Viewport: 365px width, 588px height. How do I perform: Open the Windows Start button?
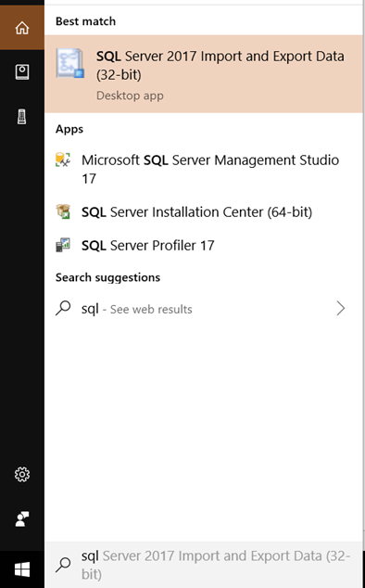(x=22, y=569)
